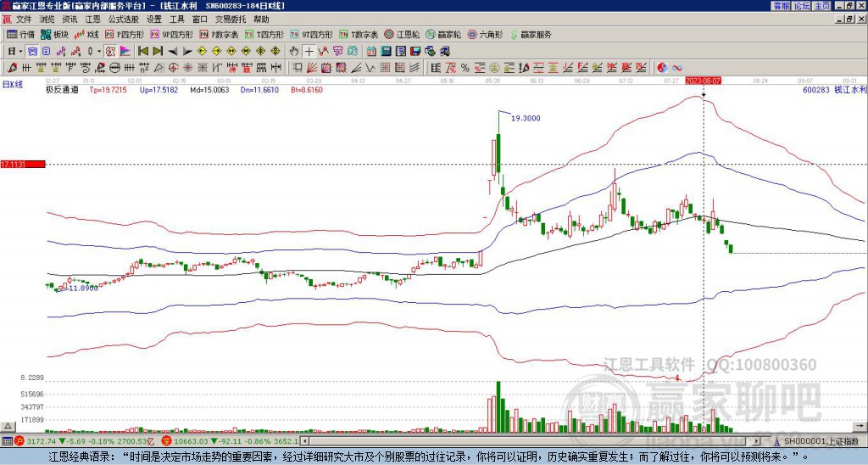
Task: Open the 六角形 hexagon tool
Action: pos(486,34)
